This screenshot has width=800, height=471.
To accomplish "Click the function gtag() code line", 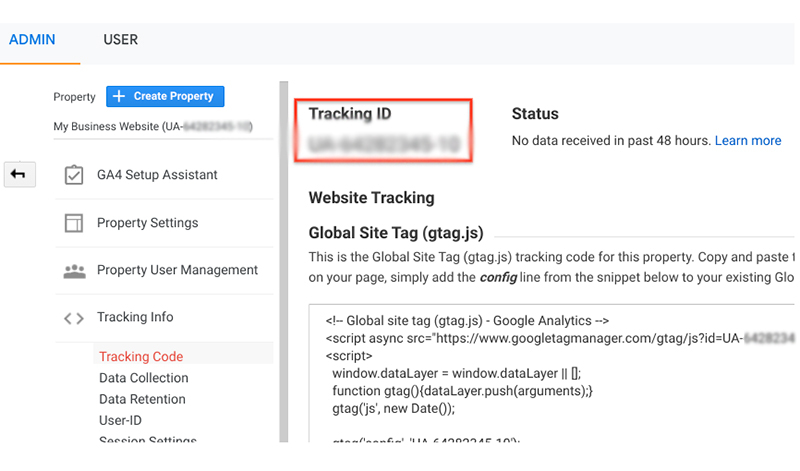I will [462, 391].
